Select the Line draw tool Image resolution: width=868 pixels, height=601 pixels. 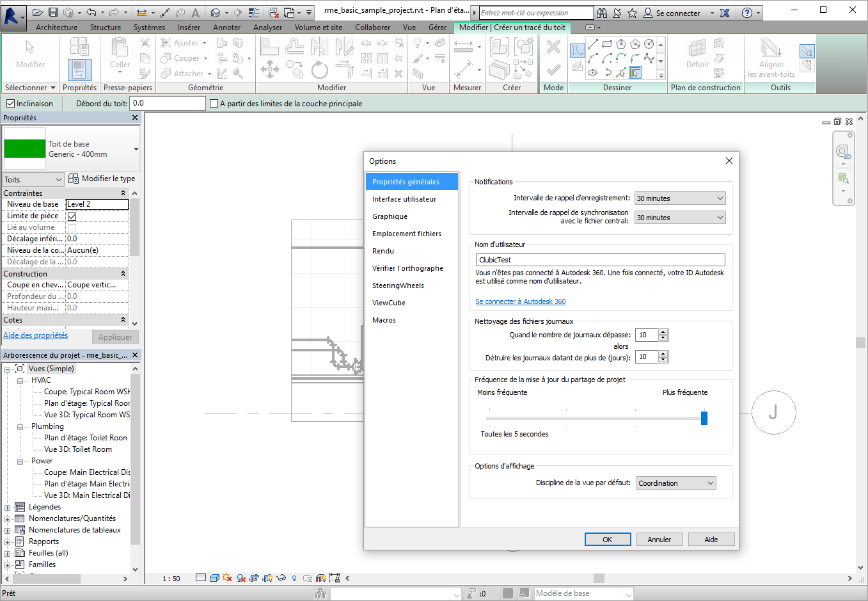tap(593, 44)
